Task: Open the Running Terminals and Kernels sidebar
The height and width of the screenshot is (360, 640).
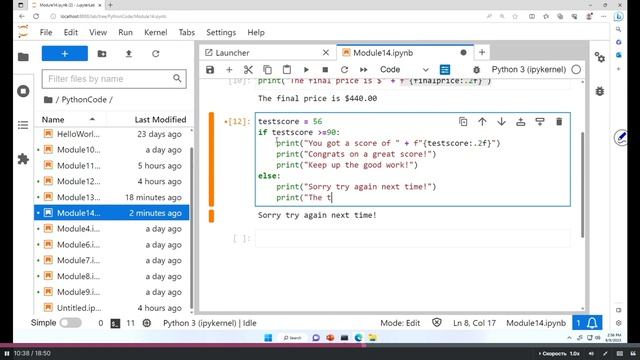Action: 23,91
